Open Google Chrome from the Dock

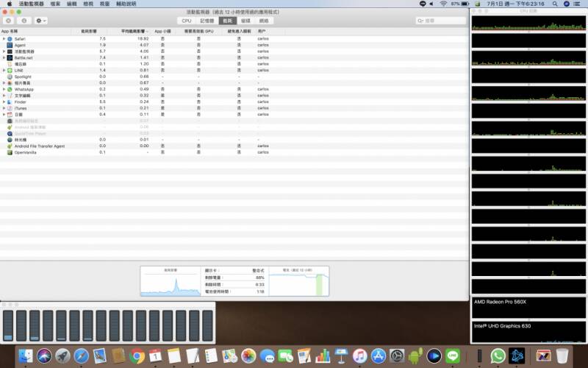click(x=137, y=355)
